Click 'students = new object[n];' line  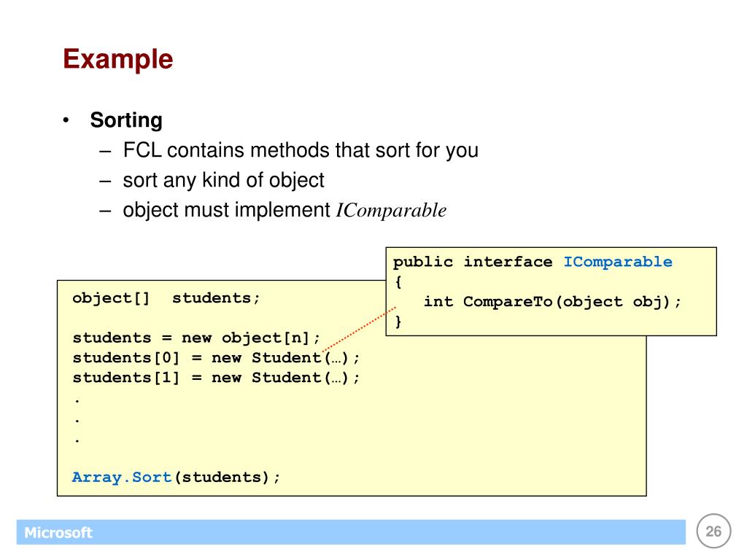click(196, 338)
